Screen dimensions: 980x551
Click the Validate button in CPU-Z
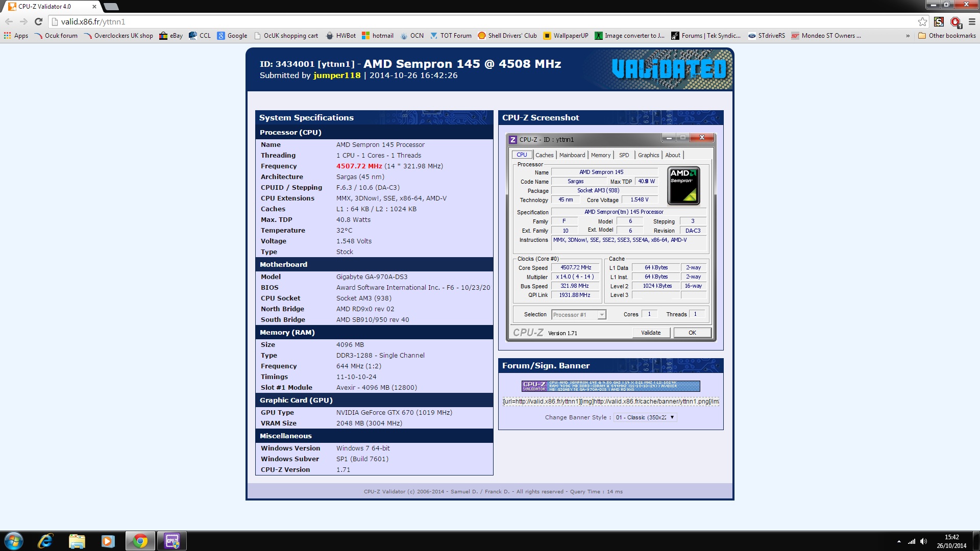pos(651,333)
